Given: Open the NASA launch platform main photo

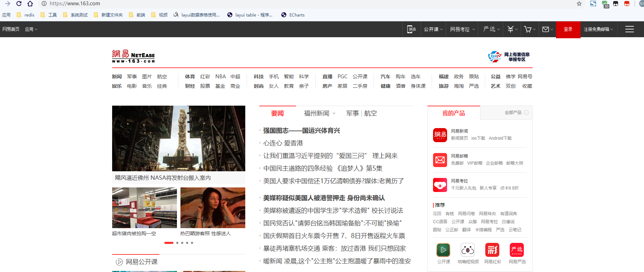Looking at the screenshot, I should tap(179, 138).
